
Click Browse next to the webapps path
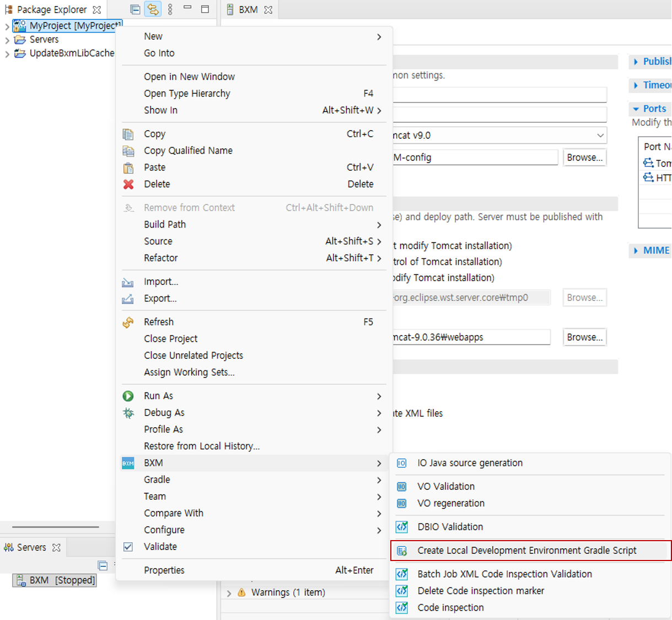584,337
